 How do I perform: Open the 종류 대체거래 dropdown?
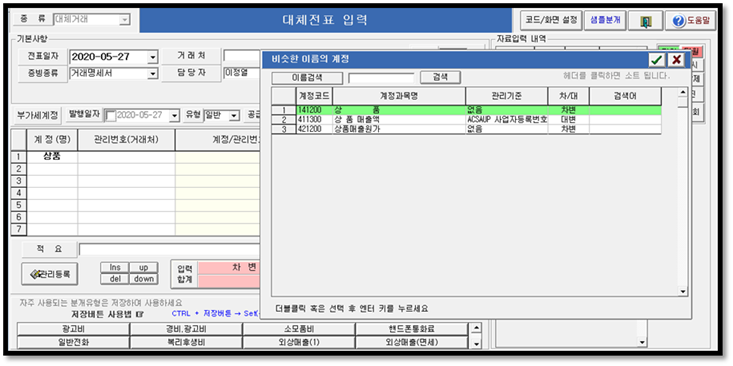(124, 20)
